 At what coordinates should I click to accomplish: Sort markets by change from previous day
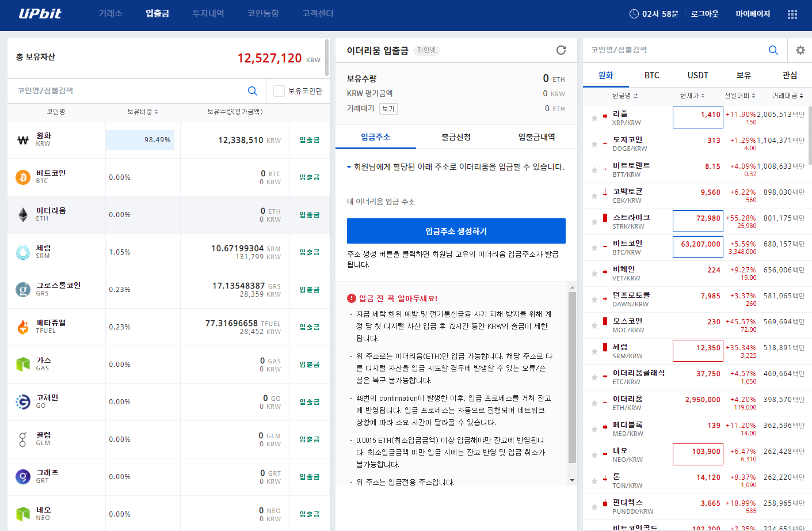[740, 96]
